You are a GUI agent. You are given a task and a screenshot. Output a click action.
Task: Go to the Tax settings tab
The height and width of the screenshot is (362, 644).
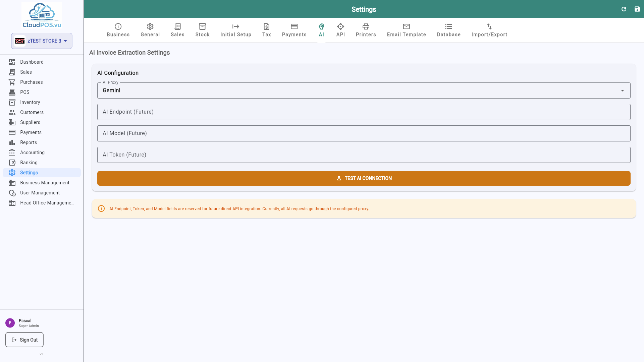(267, 30)
